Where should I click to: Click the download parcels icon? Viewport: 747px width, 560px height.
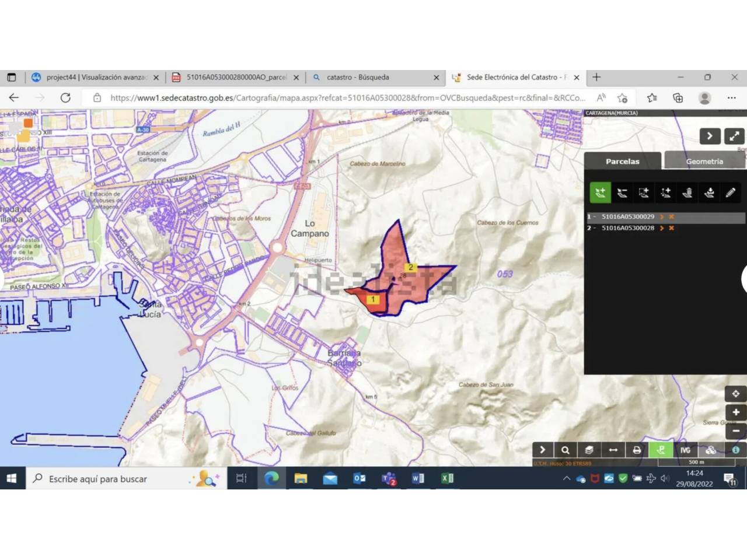tap(709, 192)
